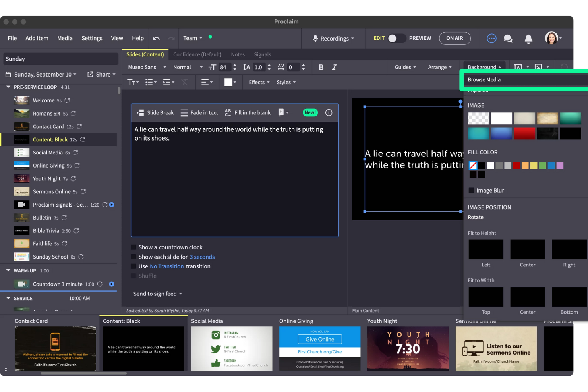The height and width of the screenshot is (392, 588).
Task: Open the notifications bell
Action: (528, 39)
